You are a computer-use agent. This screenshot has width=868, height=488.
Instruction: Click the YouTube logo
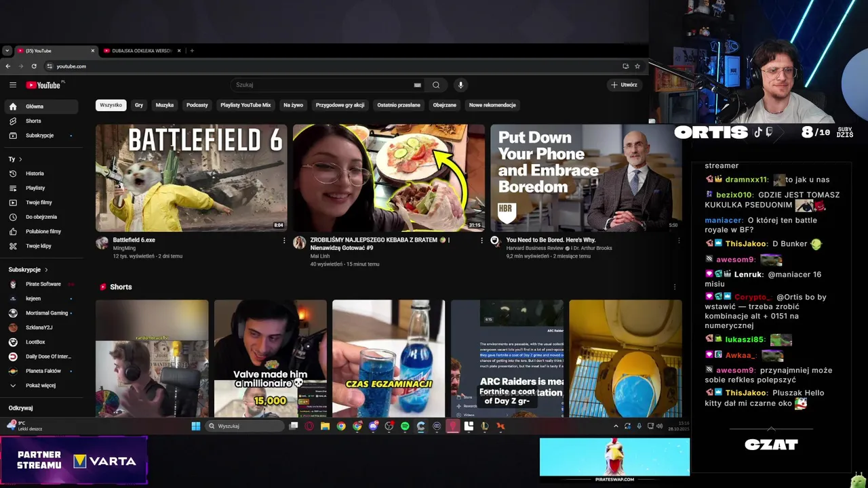[x=44, y=85]
